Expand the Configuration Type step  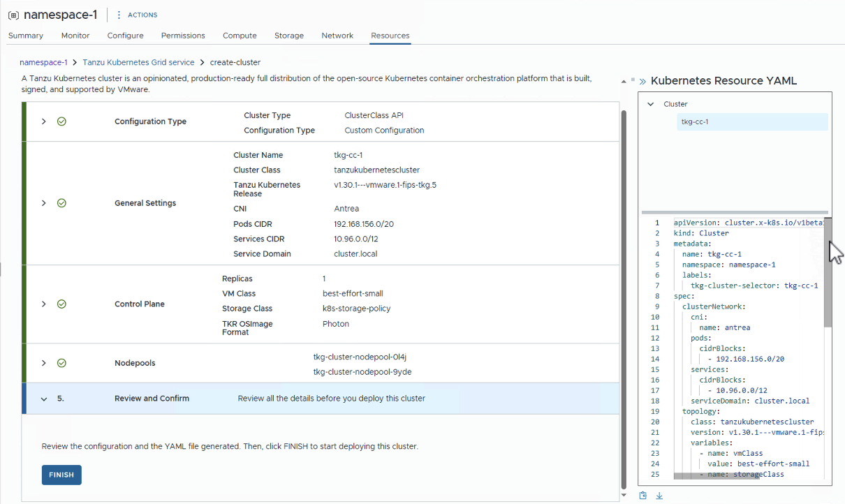point(43,121)
